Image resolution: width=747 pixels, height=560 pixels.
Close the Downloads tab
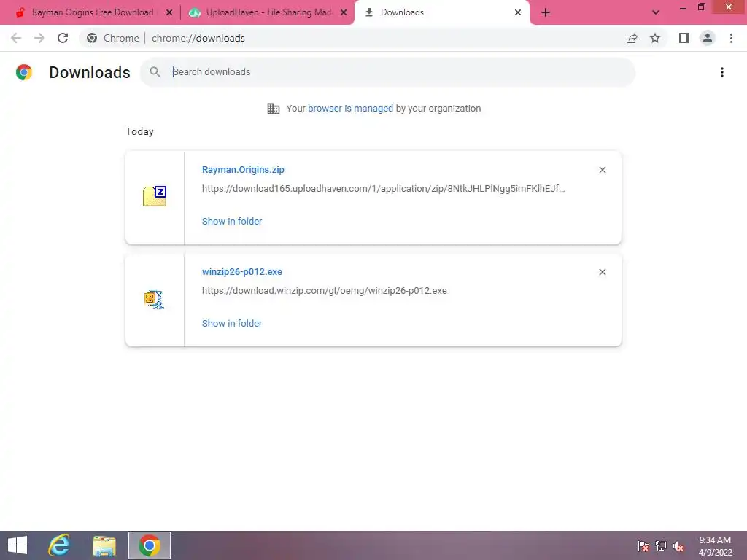518,12
